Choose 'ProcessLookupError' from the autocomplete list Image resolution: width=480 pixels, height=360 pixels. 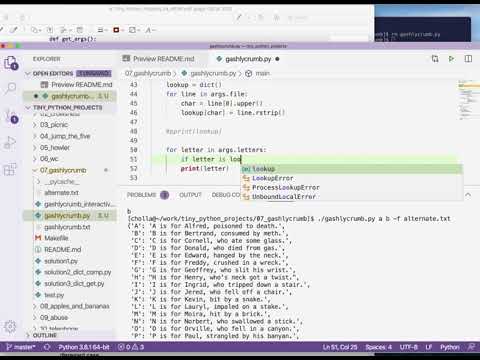click(x=352, y=187)
